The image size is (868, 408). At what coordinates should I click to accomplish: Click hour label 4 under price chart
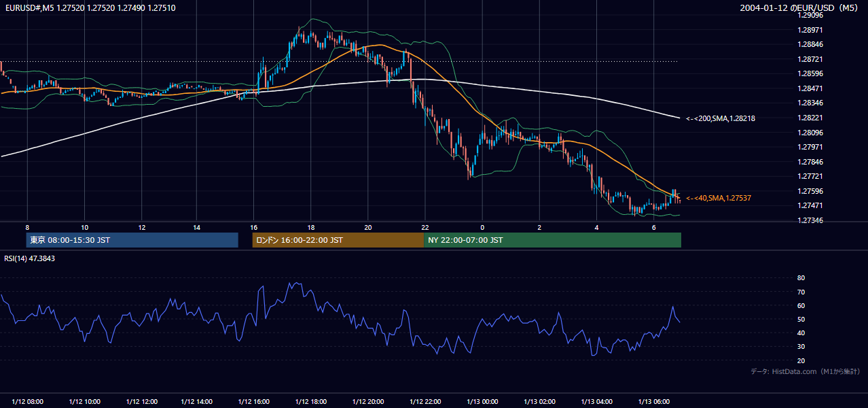pos(596,227)
